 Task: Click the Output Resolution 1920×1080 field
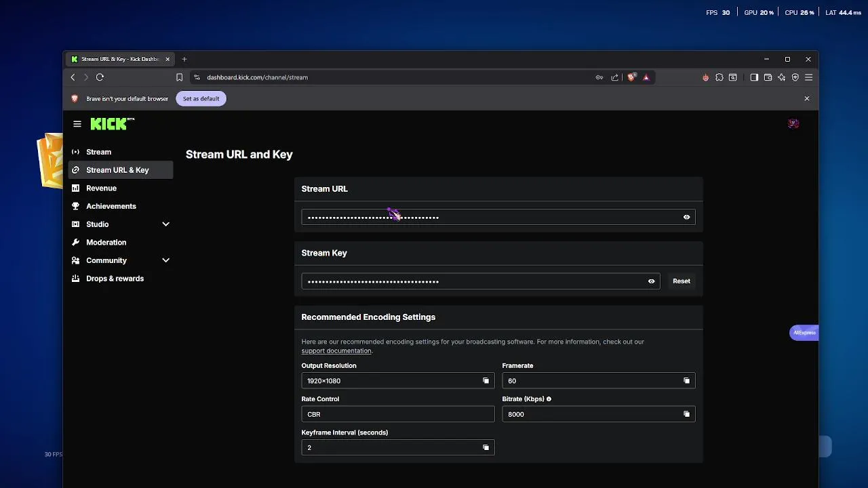tap(398, 381)
